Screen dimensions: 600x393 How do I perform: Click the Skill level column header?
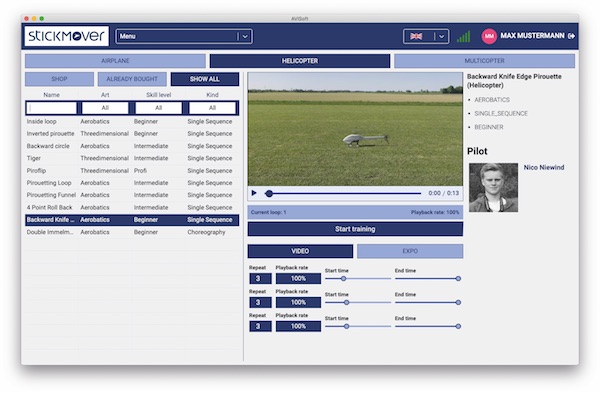[x=158, y=95]
